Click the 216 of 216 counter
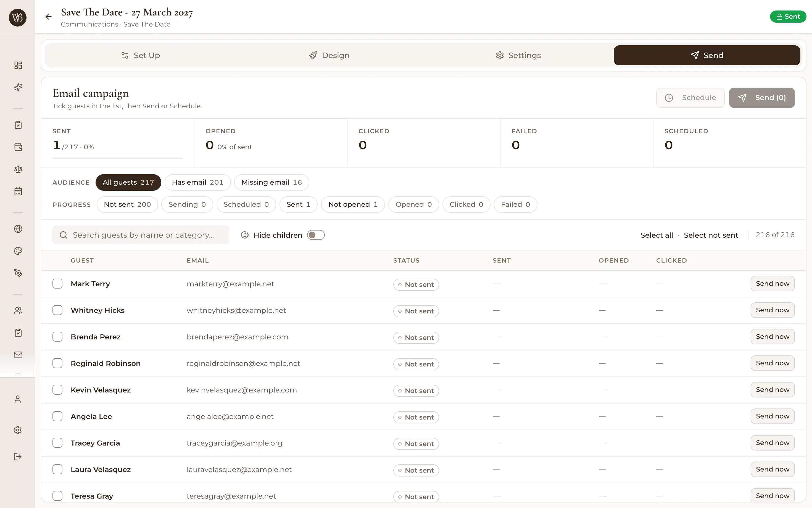The height and width of the screenshot is (508, 812). click(x=775, y=235)
